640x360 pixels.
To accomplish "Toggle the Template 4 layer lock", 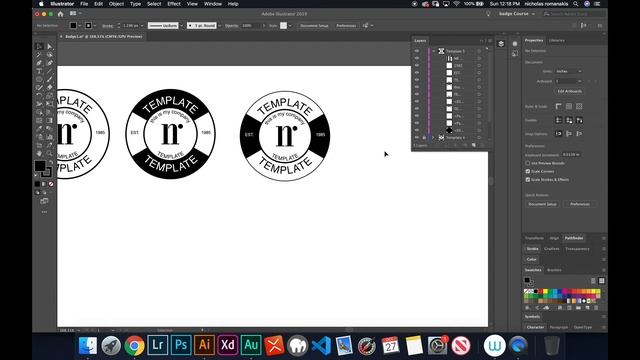I will click(424, 138).
